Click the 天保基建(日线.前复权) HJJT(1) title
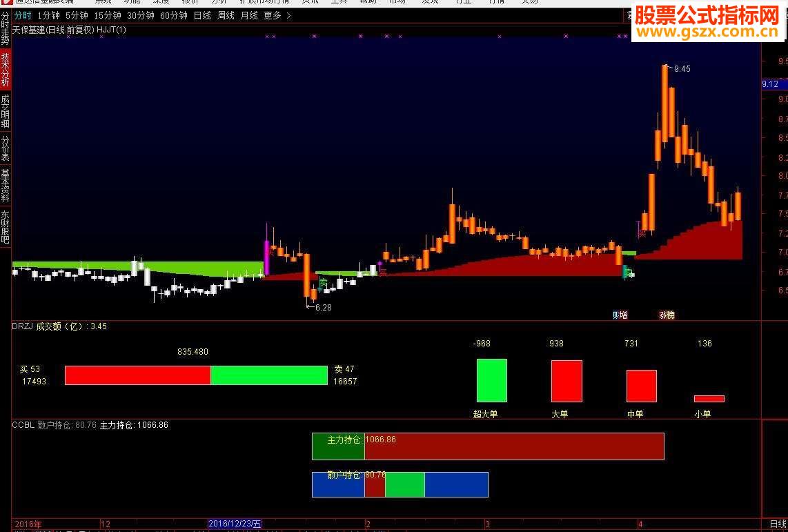This screenshot has width=788, height=532. coord(70,30)
